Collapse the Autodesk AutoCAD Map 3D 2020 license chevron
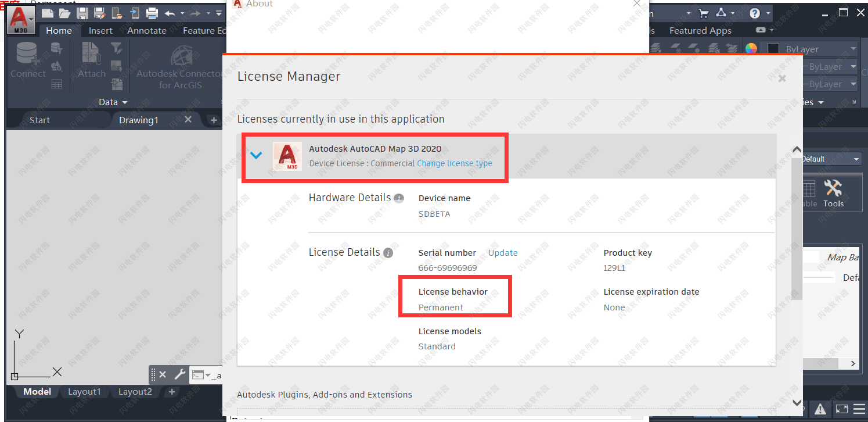Viewport: 868px width, 422px height. coord(255,155)
